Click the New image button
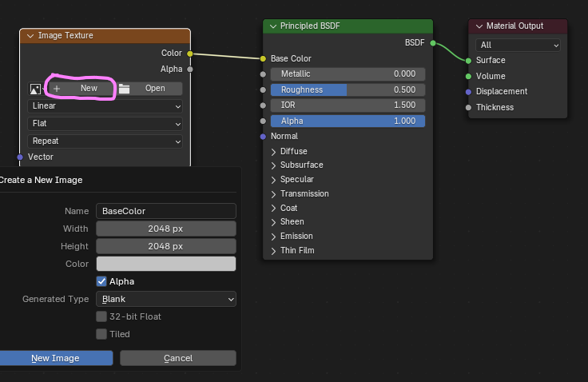The image size is (588, 382). 81,89
